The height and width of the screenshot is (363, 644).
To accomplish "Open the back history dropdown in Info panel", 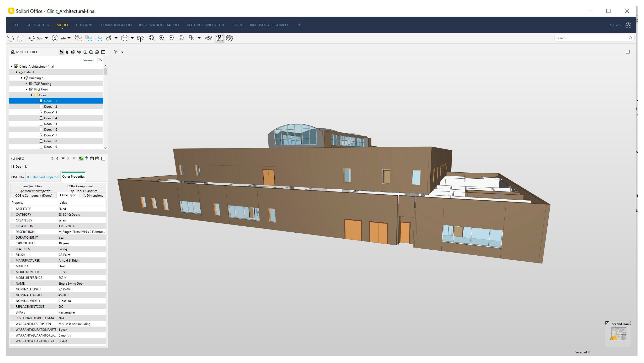I will click(63, 159).
